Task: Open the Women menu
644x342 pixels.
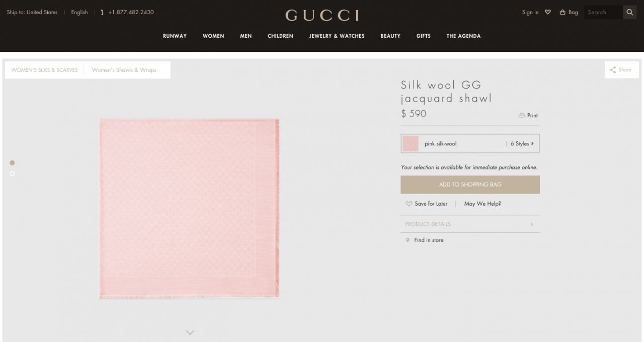Action: [213, 36]
